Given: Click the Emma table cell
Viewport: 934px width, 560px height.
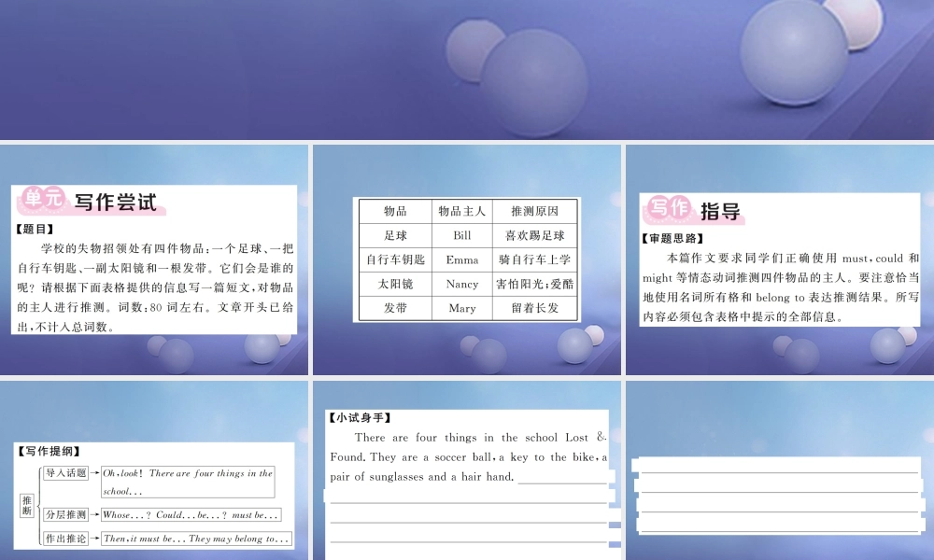Looking at the screenshot, I should pyautogui.click(x=461, y=259).
